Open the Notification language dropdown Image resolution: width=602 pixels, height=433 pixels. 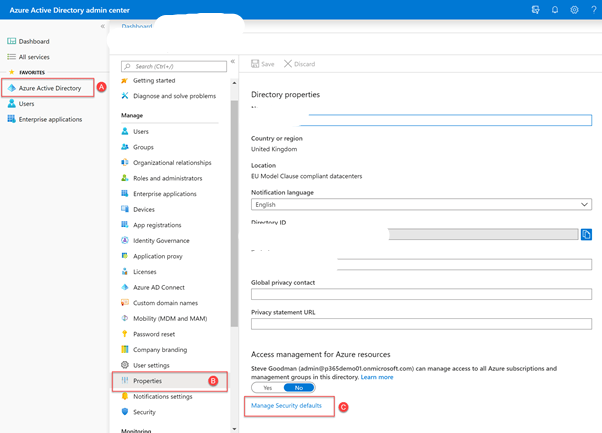coord(421,204)
